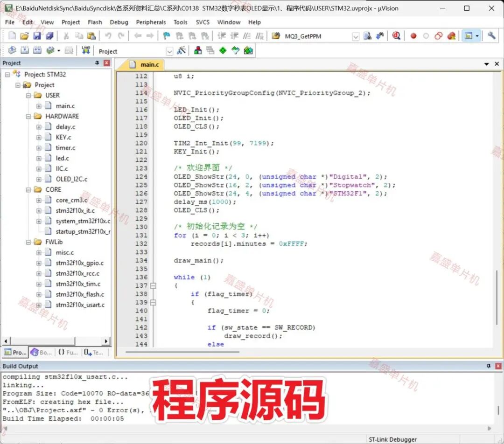The image size is (504, 444).
Task: Open the Configuration wrench icon
Action: click(x=491, y=35)
